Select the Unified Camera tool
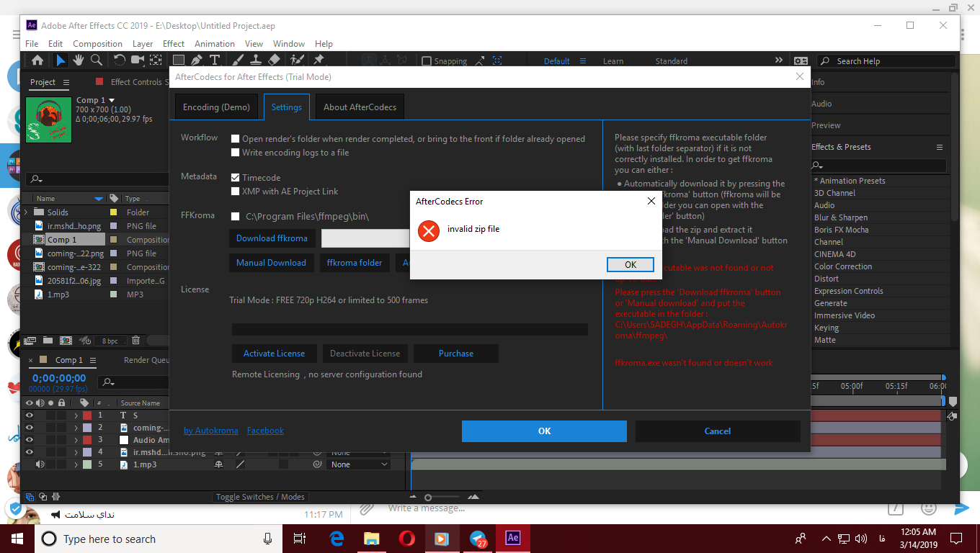980x553 pixels. click(138, 60)
